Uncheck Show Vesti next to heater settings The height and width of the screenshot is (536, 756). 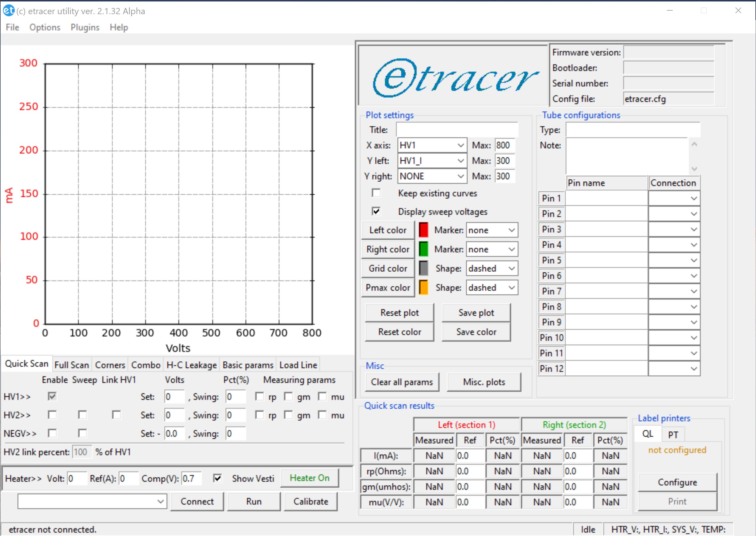217,478
